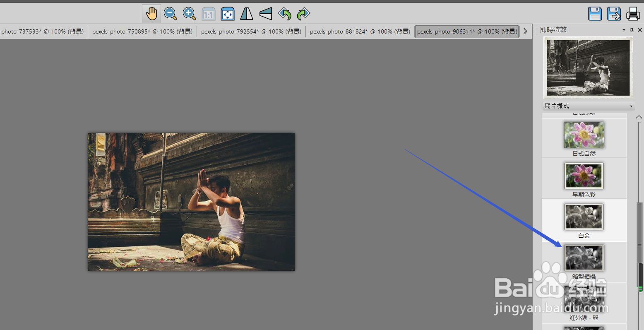
Task: Click effects list scroll up arrow
Action: click(639, 118)
